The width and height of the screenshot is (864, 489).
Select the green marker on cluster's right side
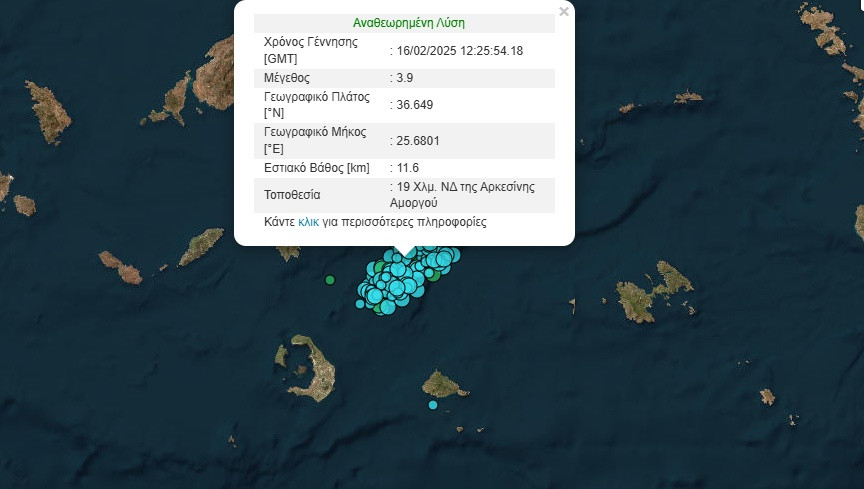tap(435, 276)
